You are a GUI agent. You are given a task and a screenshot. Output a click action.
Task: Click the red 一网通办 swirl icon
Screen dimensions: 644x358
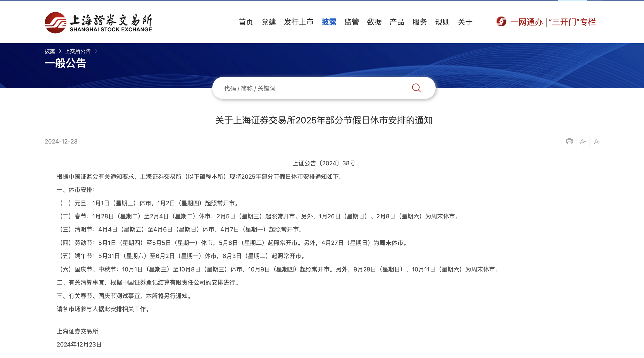pos(501,22)
